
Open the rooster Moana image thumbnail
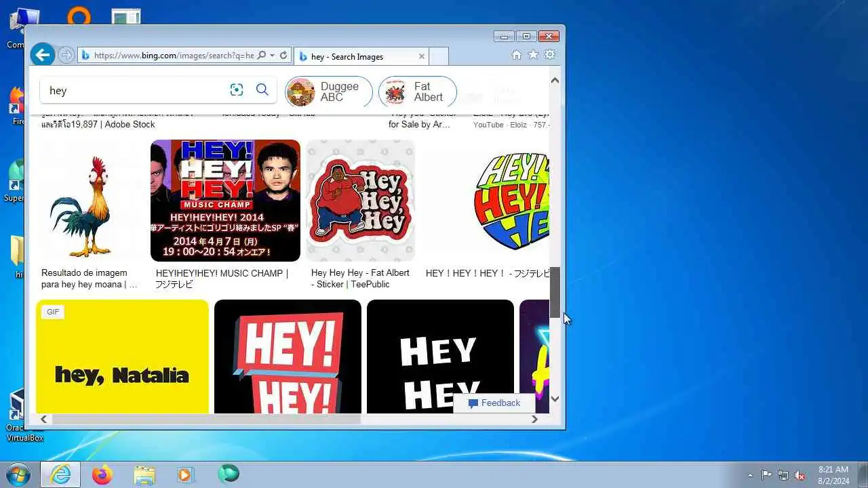pyautogui.click(x=90, y=201)
